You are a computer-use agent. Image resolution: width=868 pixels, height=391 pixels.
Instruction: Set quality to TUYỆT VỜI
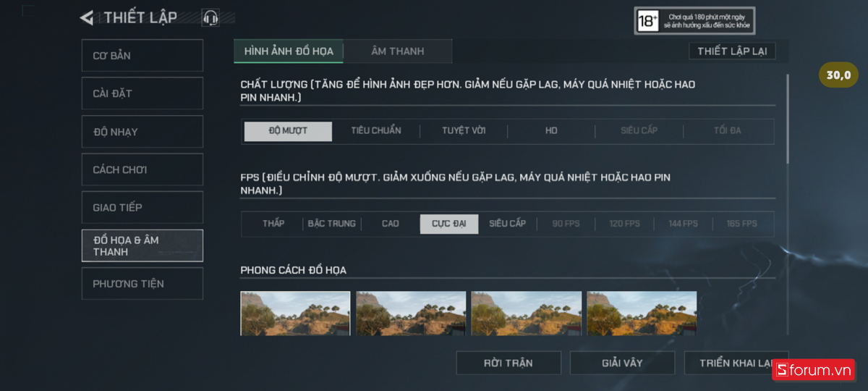point(464,131)
